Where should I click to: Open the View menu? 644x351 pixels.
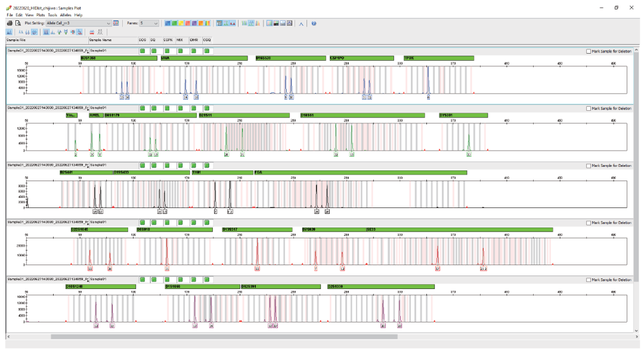coord(30,15)
